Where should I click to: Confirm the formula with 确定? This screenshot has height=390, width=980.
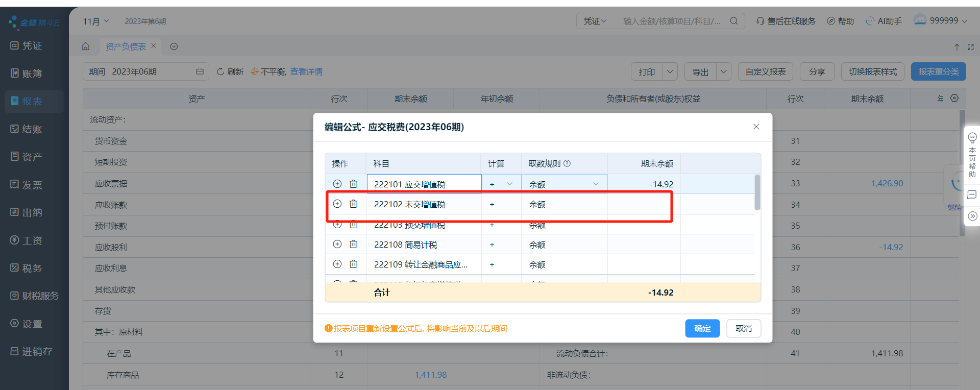pos(702,328)
